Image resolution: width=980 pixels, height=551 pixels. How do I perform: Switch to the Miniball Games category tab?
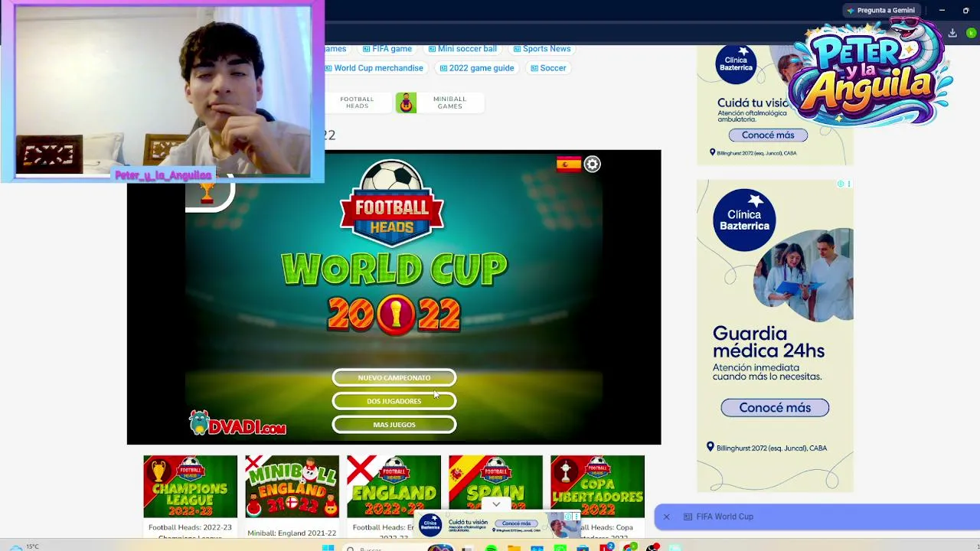(x=440, y=103)
